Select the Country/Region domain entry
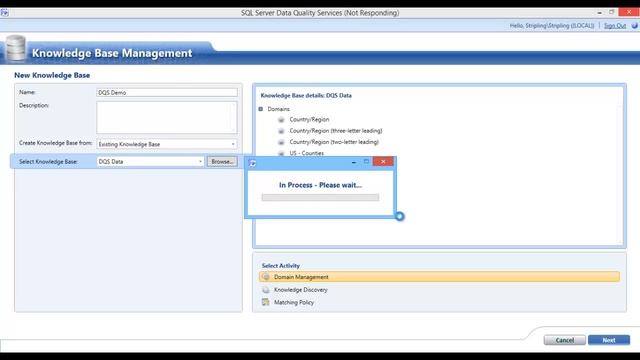Screen dimensions: 640x360 (309, 120)
